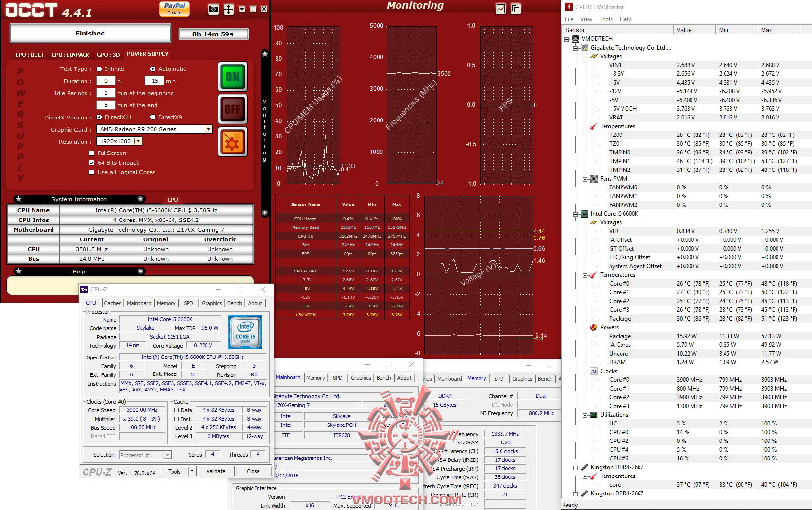Image resolution: width=812 pixels, height=510 pixels.
Task: Choose the DirectX11 radio option
Action: (99, 117)
